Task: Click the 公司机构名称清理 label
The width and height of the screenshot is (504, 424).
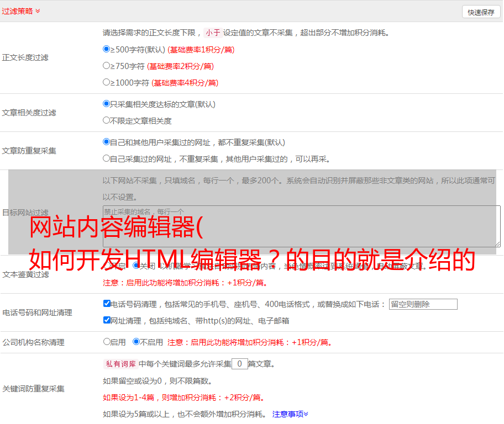Action: click(x=33, y=342)
